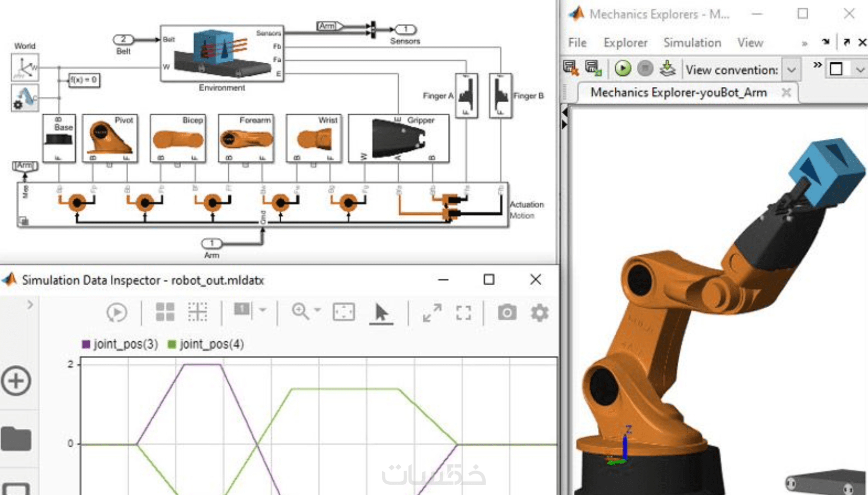Open Data Inspector settings gear
The width and height of the screenshot is (868, 495).
pyautogui.click(x=540, y=312)
